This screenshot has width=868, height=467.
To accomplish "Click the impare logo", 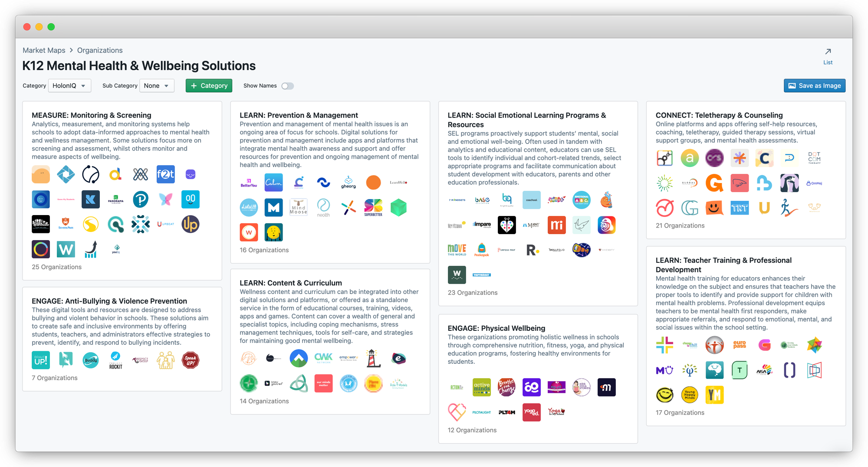I will pyautogui.click(x=482, y=225).
